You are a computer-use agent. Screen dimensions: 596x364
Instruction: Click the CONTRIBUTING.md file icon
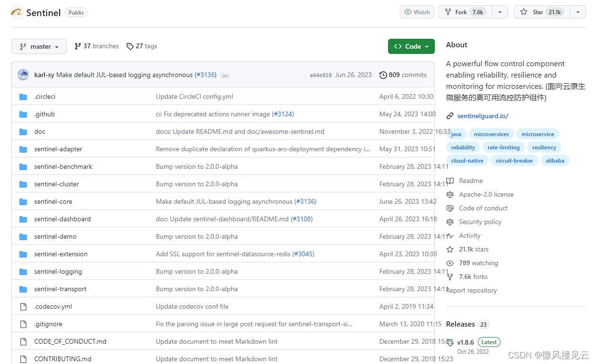point(23,359)
